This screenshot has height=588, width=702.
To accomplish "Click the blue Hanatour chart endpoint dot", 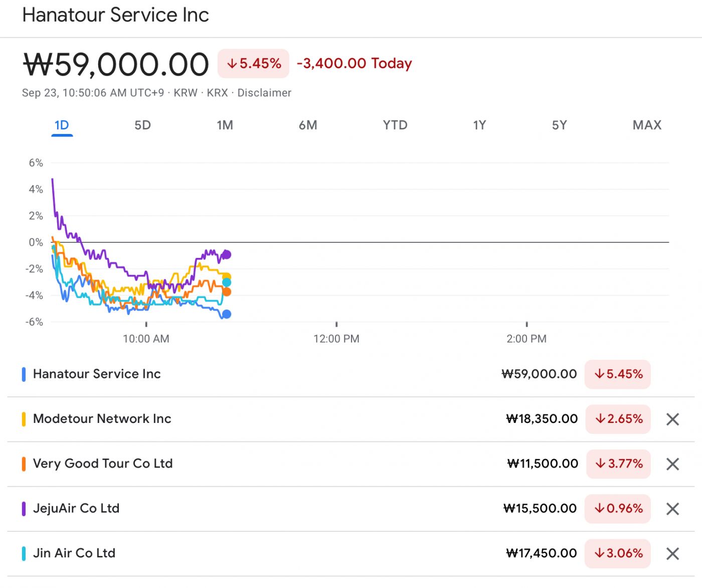I will click(227, 314).
